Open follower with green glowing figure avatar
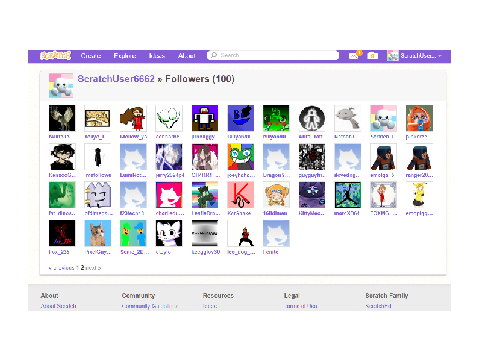 point(276,118)
